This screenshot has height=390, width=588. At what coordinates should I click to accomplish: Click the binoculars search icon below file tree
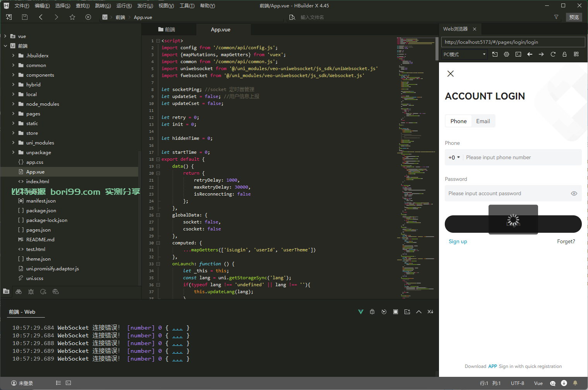(x=19, y=292)
